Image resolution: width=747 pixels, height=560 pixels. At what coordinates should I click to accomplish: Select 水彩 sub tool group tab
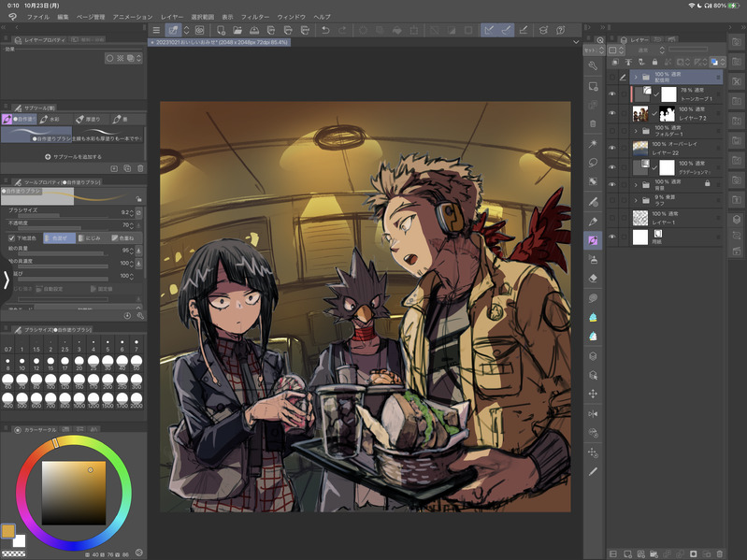55,119
